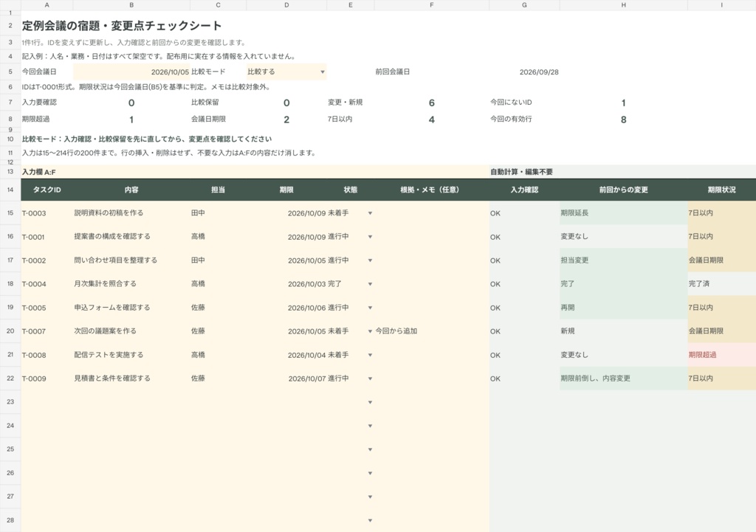Select column header A
This screenshot has height=532, width=756.
pos(47,5)
